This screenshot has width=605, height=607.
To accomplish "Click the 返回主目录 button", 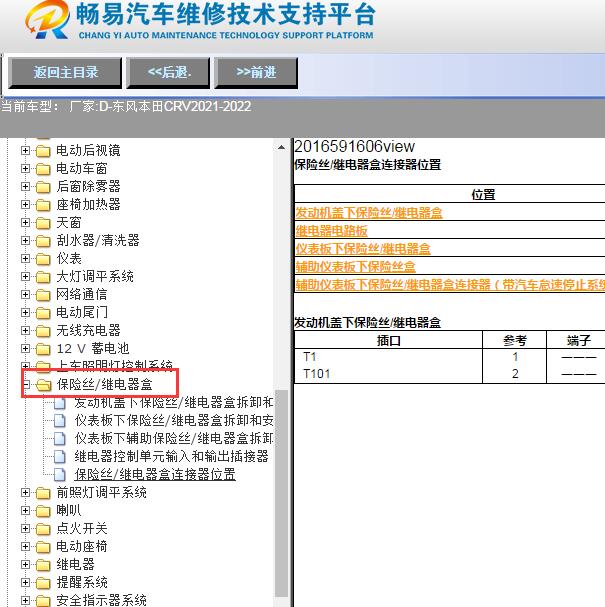I will tap(65, 73).
